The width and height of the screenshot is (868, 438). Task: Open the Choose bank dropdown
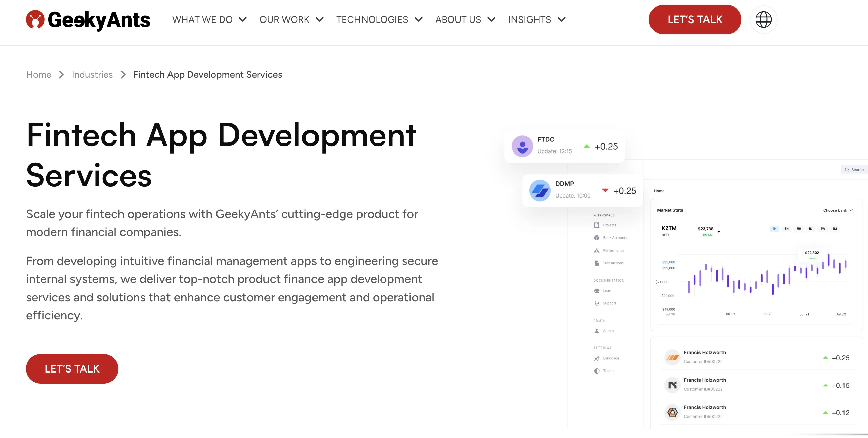[x=838, y=210]
